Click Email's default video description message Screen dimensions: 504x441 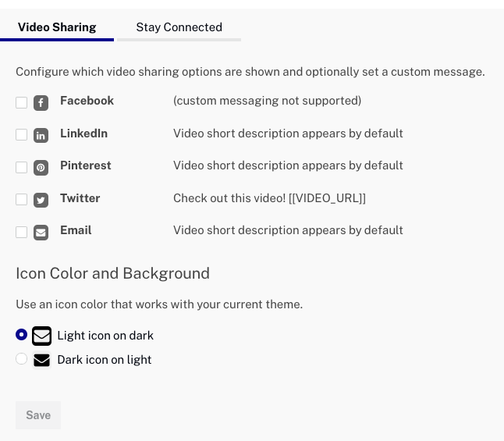[x=288, y=230]
